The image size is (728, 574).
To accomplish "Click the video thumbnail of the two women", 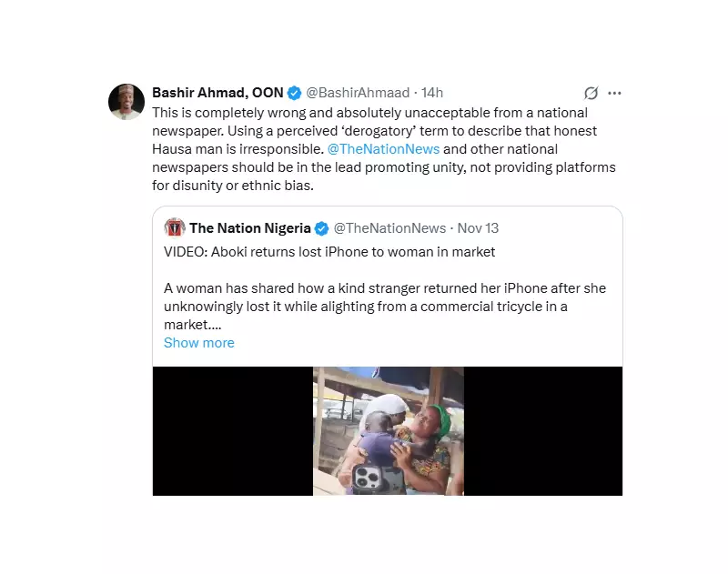I will point(389,432).
